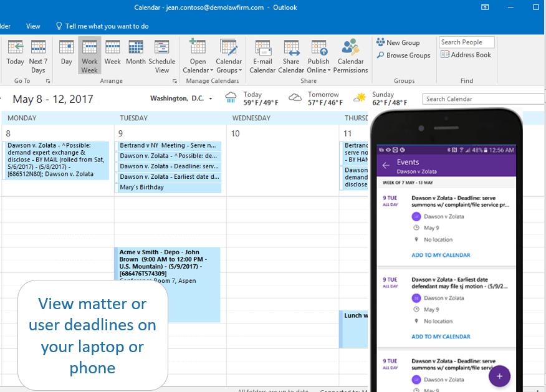The image size is (546, 392).
Task: Click date 10 on Wednesday
Action: (236, 133)
